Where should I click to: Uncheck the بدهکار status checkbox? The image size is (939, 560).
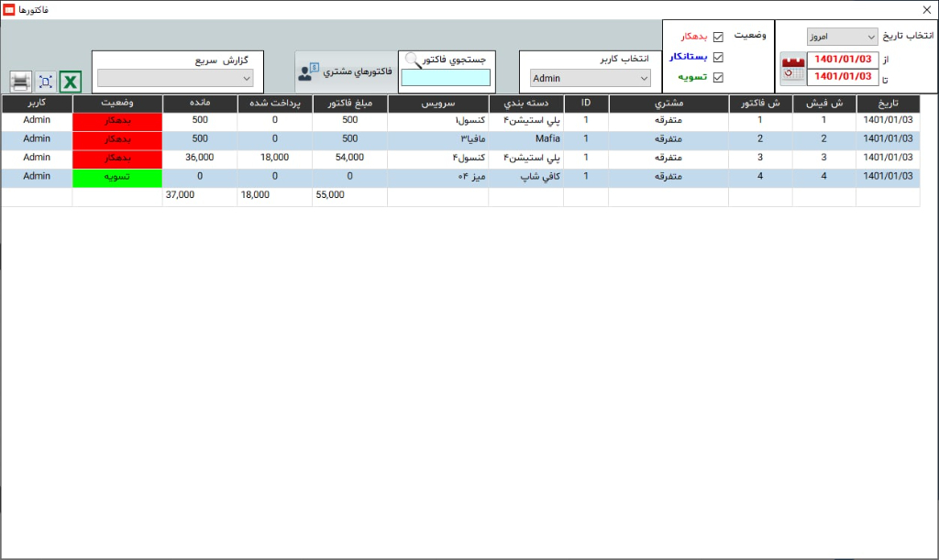718,37
